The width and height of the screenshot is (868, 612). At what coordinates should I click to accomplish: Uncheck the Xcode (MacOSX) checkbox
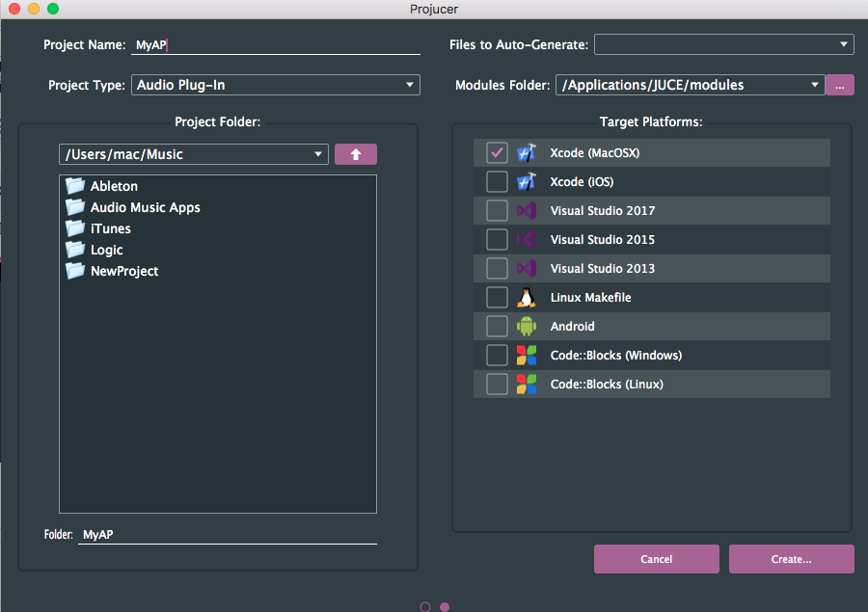click(497, 152)
